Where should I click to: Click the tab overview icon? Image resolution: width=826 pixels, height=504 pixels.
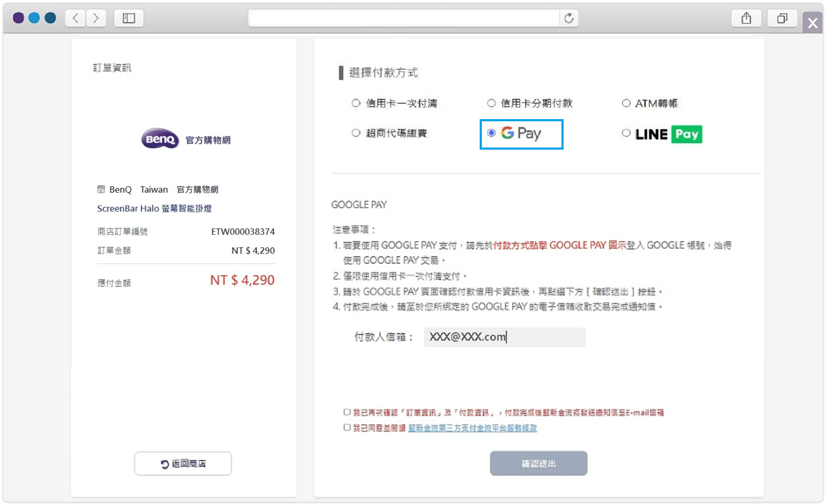coord(782,18)
